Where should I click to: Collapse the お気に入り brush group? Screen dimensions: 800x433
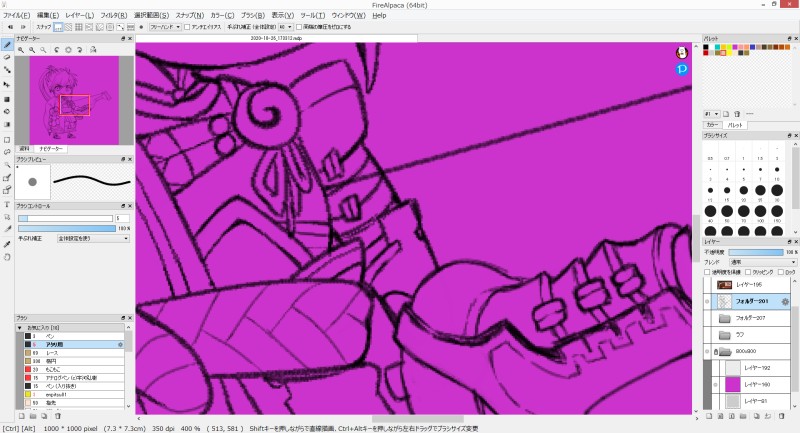pos(20,328)
